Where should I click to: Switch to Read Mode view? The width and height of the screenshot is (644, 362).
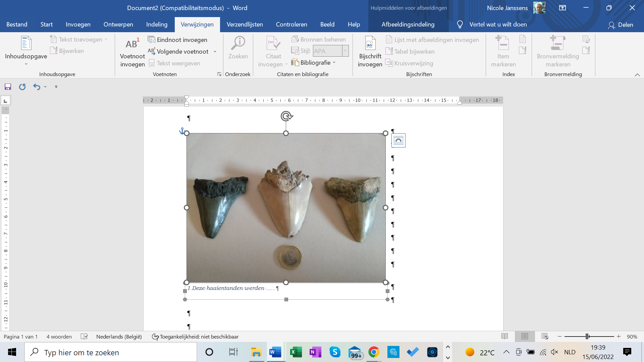pyautogui.click(x=504, y=336)
